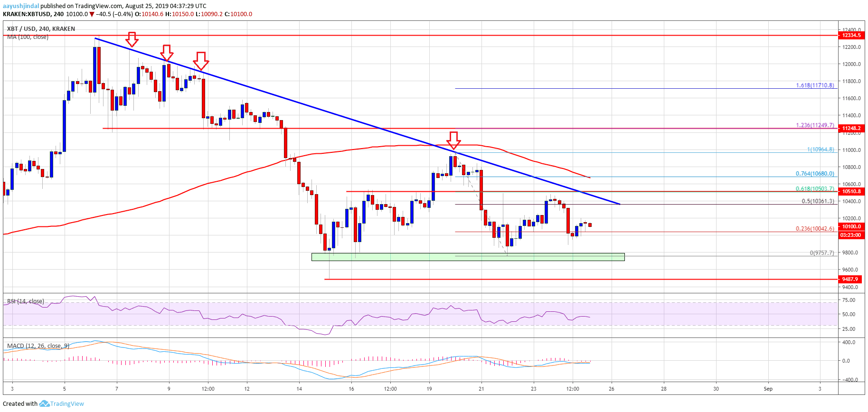Viewport: 868px width, 412px height.
Task: Click the 0.764(10680.0) Fibonacci level label
Action: (815, 174)
